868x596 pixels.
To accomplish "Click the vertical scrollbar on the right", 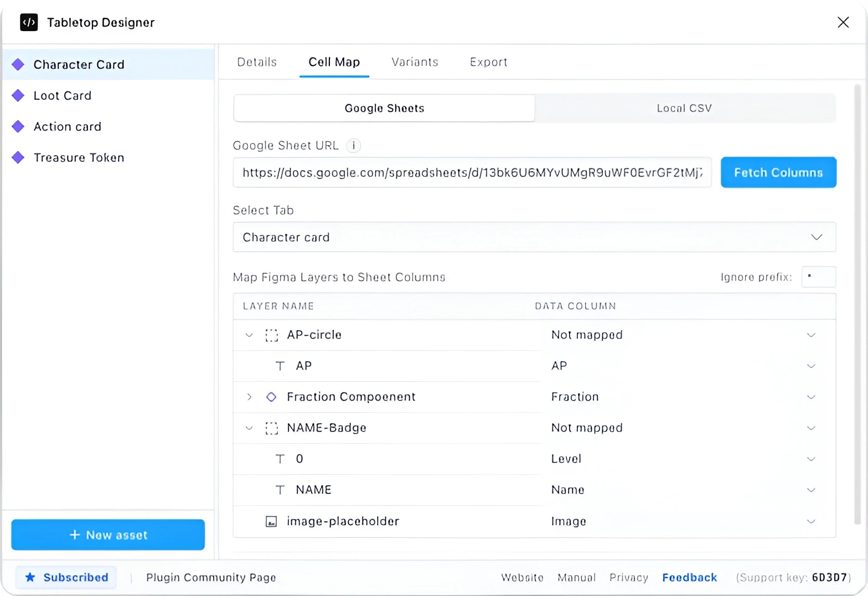I will click(x=857, y=305).
